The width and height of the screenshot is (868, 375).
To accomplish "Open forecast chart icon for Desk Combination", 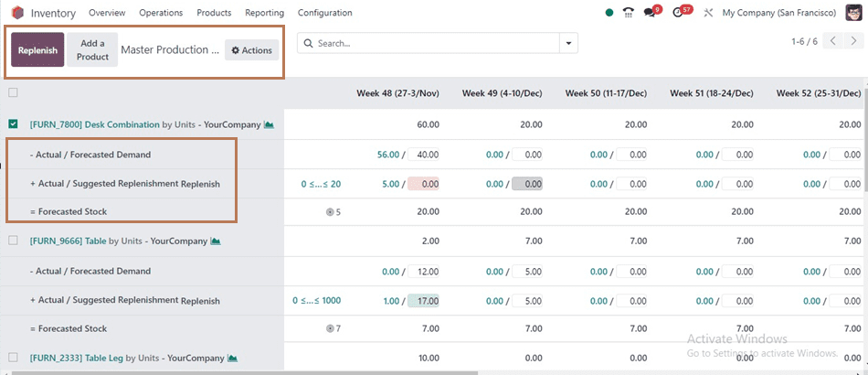I will (269, 124).
